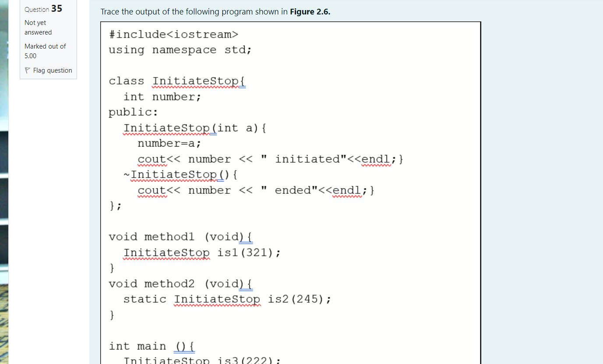Click the flag icon beside Flag question
The image size is (603, 364).
27,70
